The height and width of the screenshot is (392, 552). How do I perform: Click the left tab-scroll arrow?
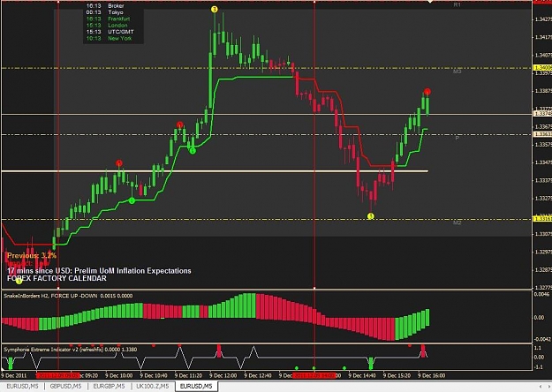coord(541,387)
